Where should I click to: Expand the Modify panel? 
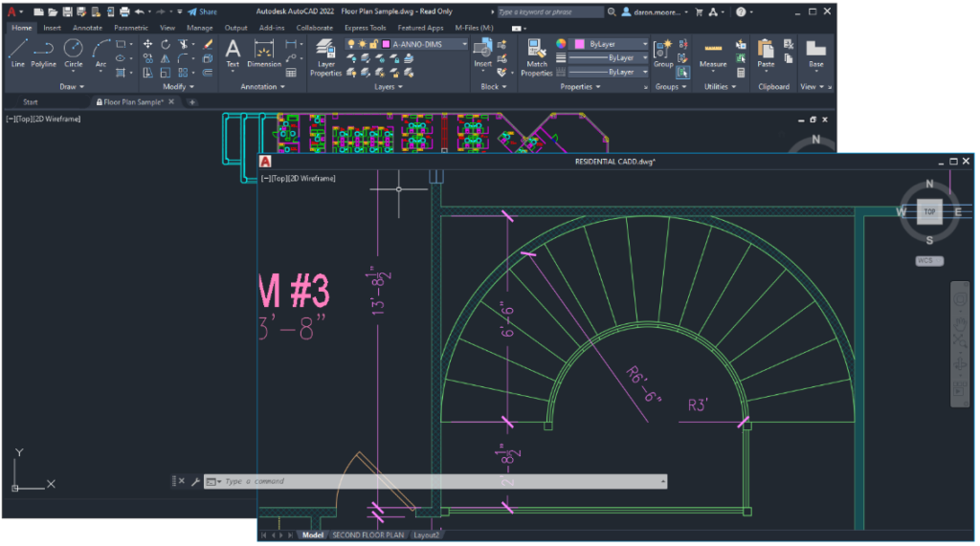pos(178,87)
